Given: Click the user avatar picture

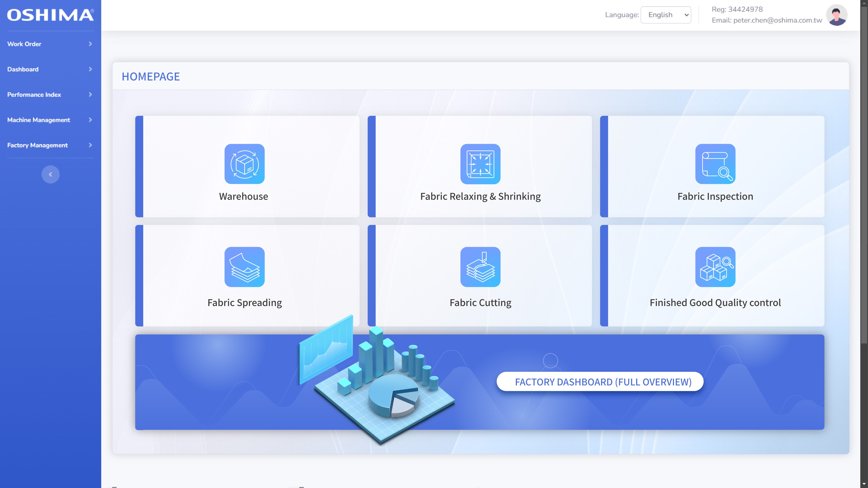Looking at the screenshot, I should (837, 15).
